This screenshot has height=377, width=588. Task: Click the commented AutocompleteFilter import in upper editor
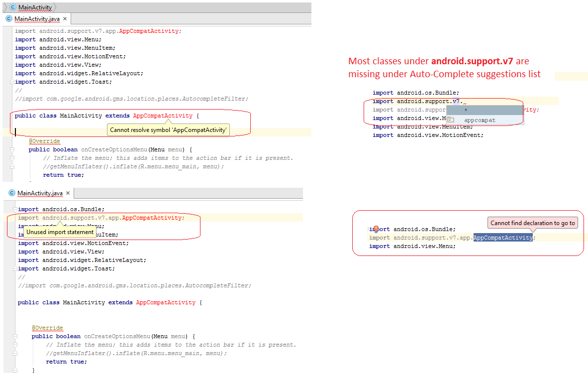coord(132,99)
